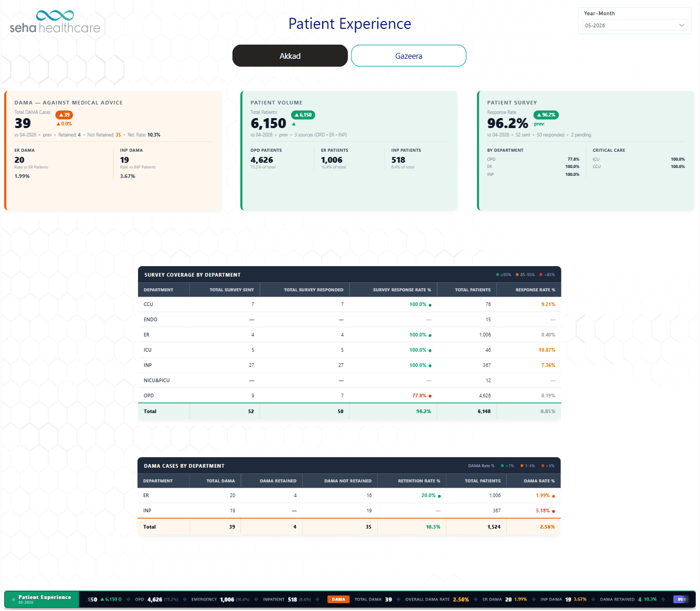This screenshot has width=700, height=611.
Task: Click green <1% DAMA rate legend dot
Action: 502,466
